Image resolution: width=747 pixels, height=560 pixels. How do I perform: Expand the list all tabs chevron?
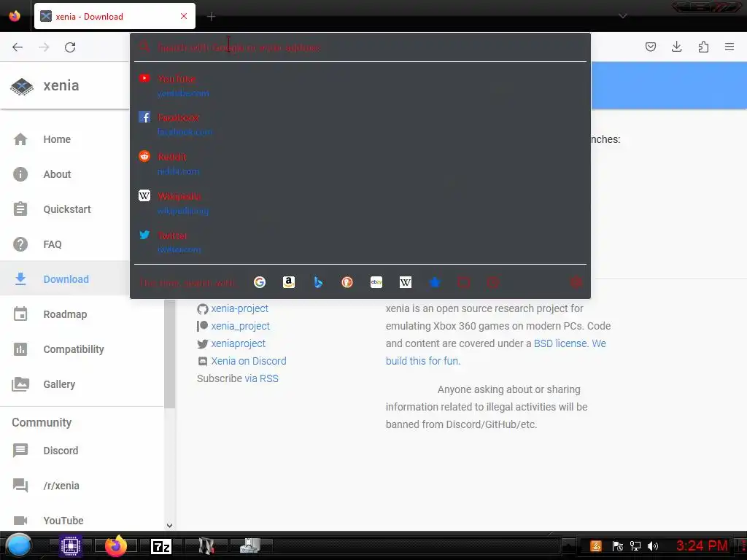tap(623, 16)
